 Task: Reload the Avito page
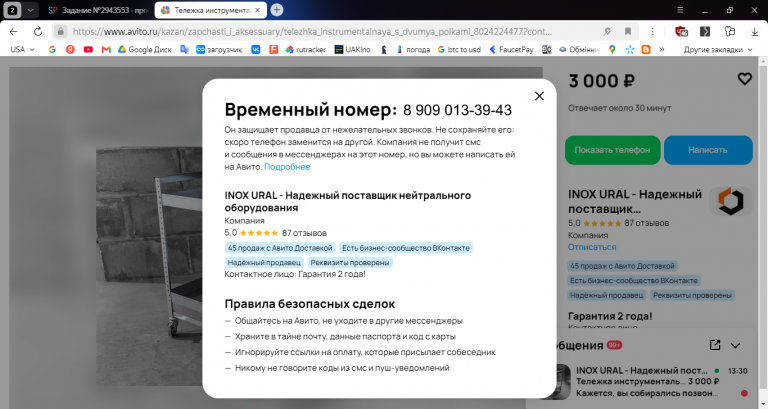coord(38,31)
